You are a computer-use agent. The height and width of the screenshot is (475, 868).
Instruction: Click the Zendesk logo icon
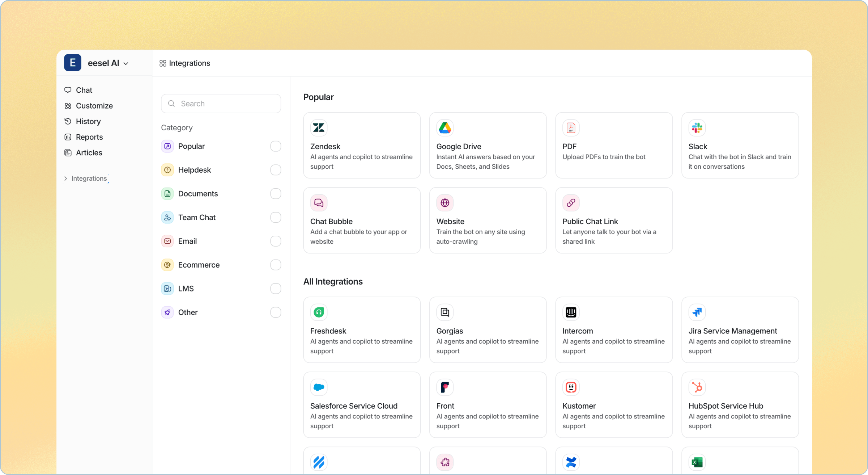(x=319, y=128)
